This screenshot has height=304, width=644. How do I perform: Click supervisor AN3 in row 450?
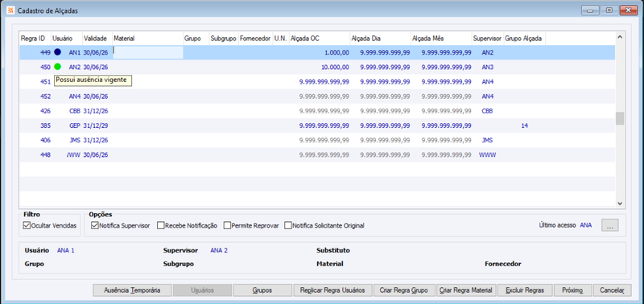(488, 67)
